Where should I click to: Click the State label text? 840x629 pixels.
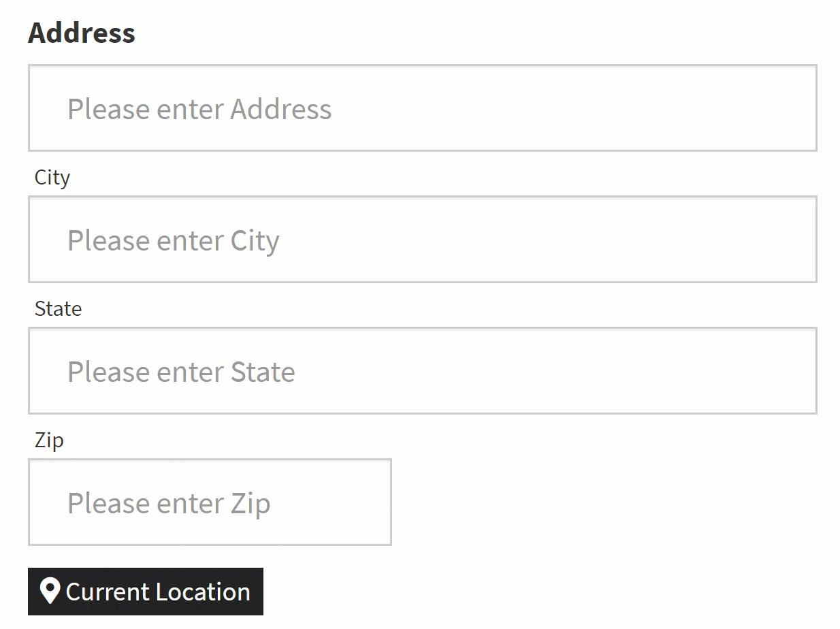(59, 309)
